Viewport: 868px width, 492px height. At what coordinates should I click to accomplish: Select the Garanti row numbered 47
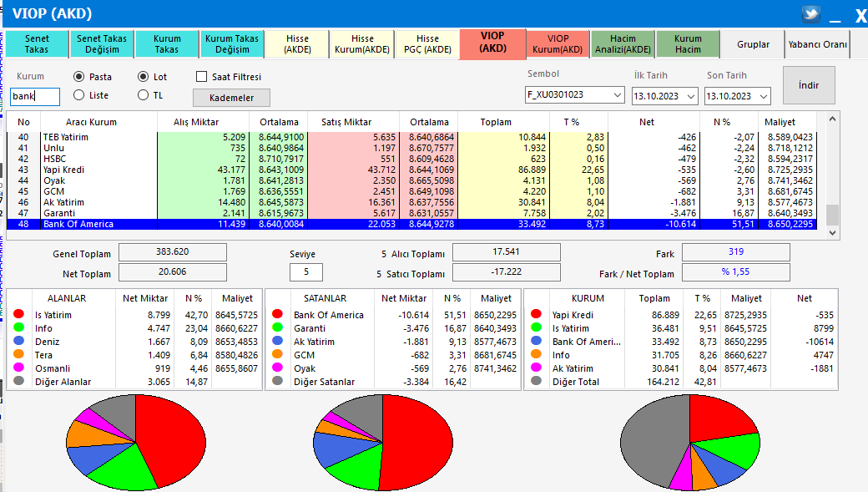pos(411,213)
